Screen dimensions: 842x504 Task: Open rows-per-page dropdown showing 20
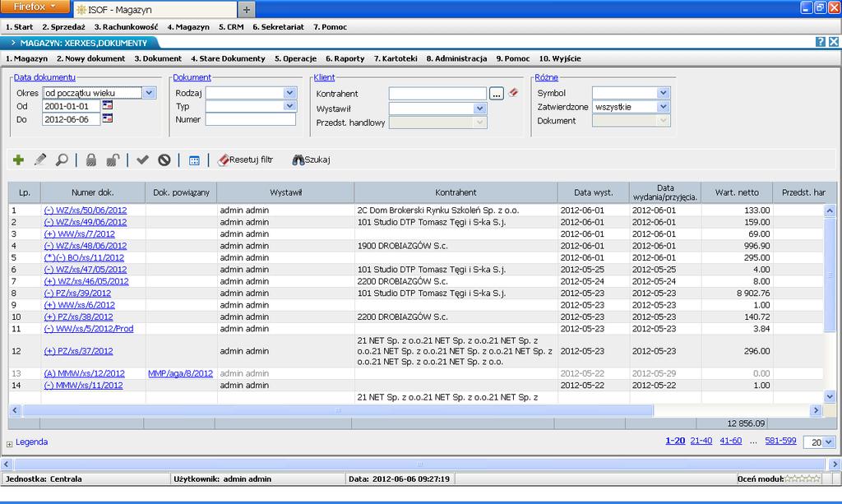click(x=829, y=442)
